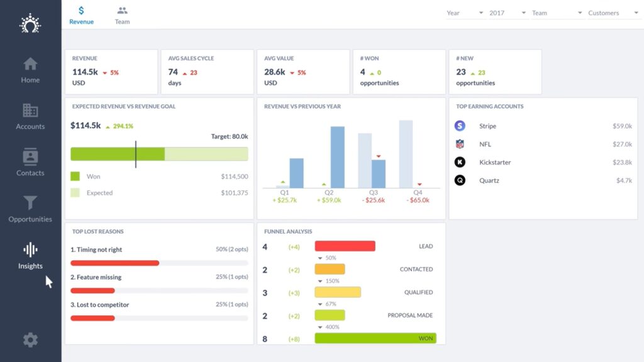Select the Insights sidebar icon
Viewport: 644px width, 362px height.
coord(30,255)
